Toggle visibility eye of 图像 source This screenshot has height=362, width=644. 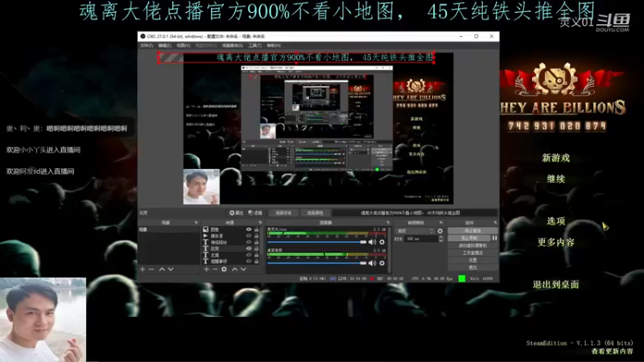249,229
